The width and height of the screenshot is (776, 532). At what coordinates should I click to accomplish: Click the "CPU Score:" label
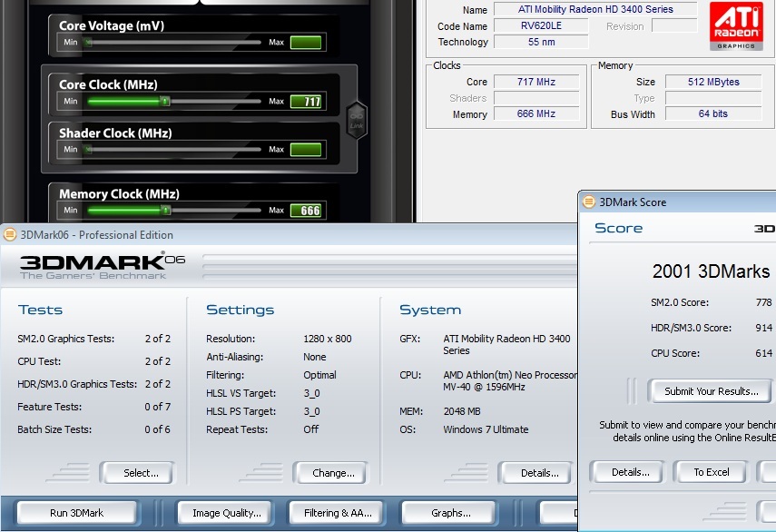(x=675, y=353)
